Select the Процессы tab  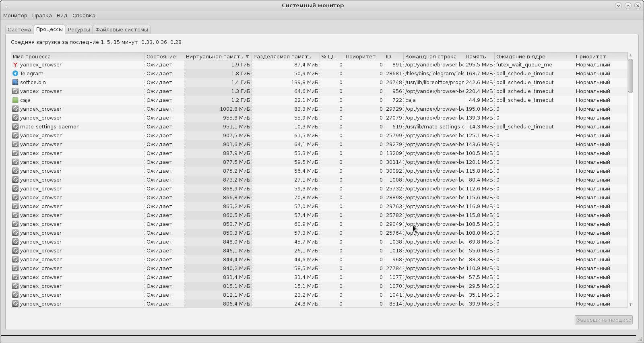click(x=50, y=29)
